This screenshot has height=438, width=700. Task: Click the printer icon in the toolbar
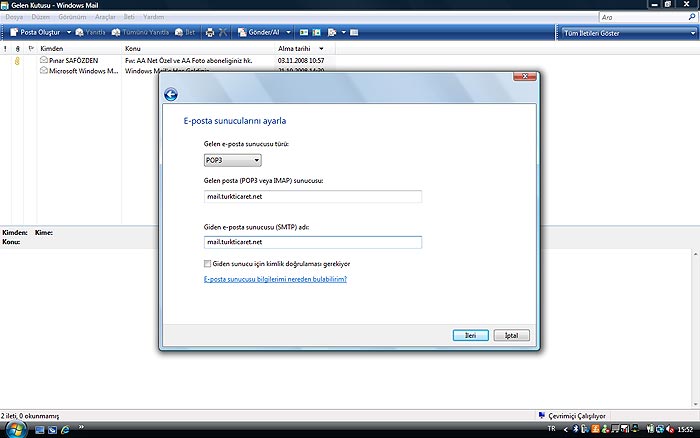click(210, 32)
